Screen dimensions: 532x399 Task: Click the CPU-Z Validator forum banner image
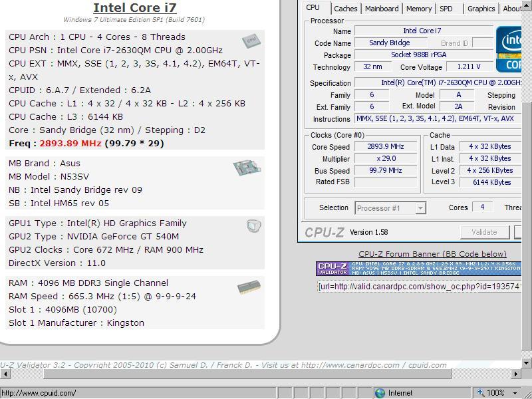[x=418, y=268]
